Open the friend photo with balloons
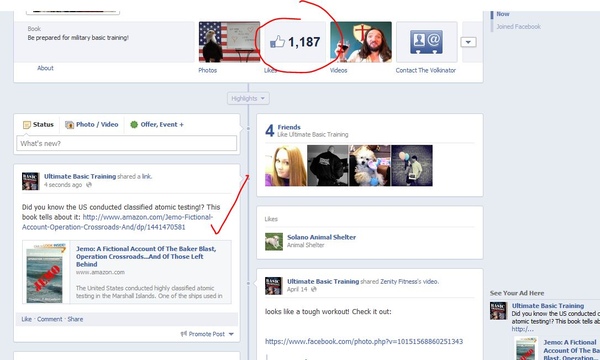600x360 pixels. (x=412, y=166)
